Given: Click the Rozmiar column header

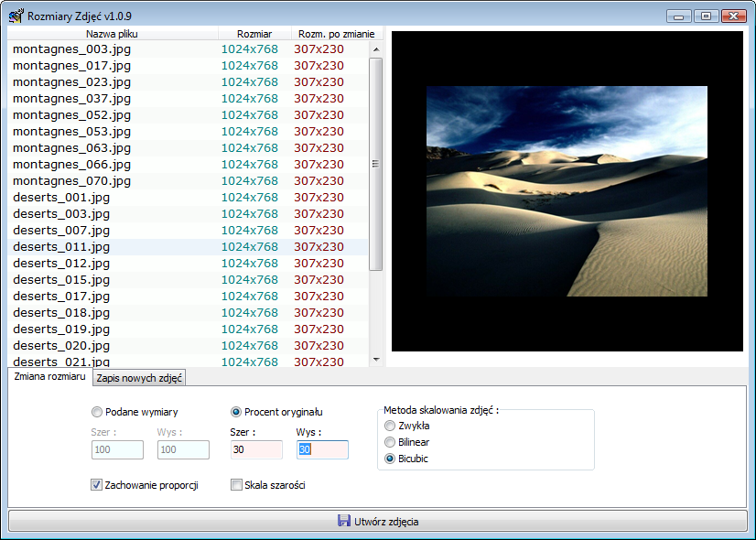Looking at the screenshot, I should pyautogui.click(x=254, y=34).
